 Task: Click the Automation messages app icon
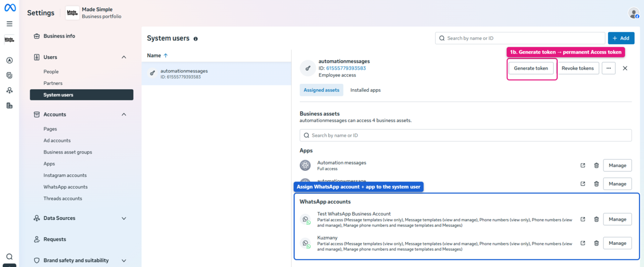(x=305, y=165)
